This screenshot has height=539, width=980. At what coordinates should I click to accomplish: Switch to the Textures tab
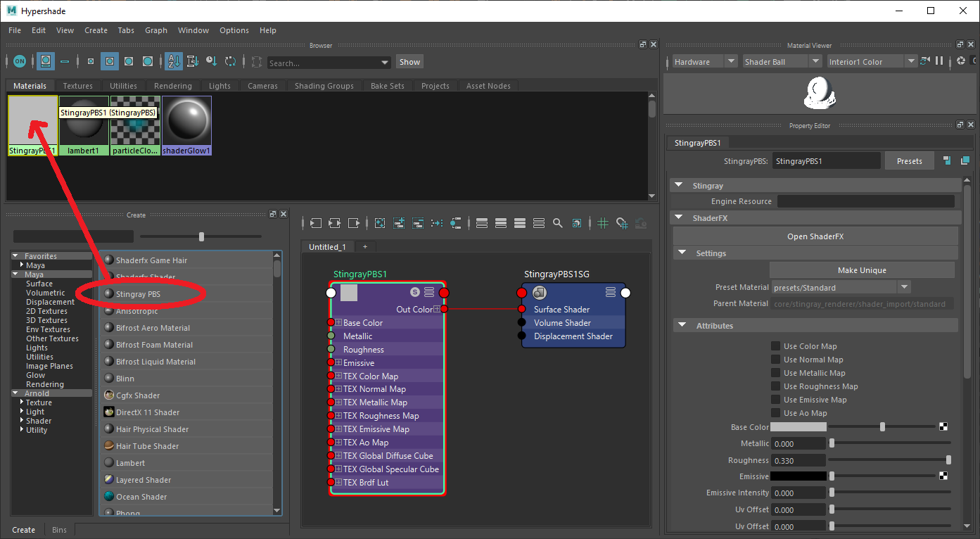tap(77, 86)
